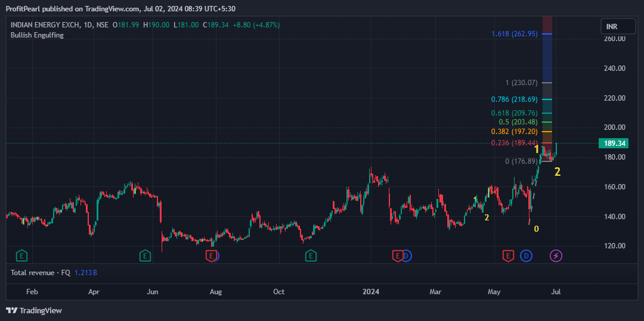Screen dimensions: 644x321
Task: Select the 1 (230.07) Fibonacci level
Action: coord(522,83)
